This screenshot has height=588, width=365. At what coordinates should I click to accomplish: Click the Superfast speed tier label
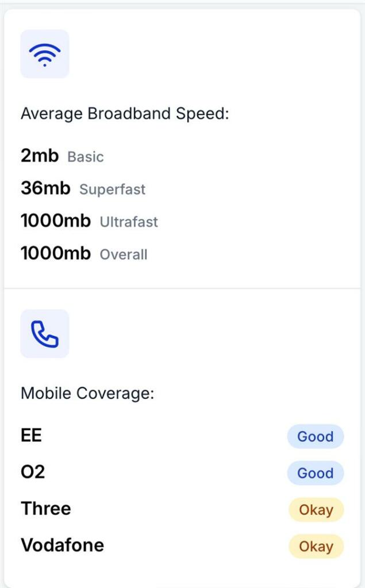point(113,189)
